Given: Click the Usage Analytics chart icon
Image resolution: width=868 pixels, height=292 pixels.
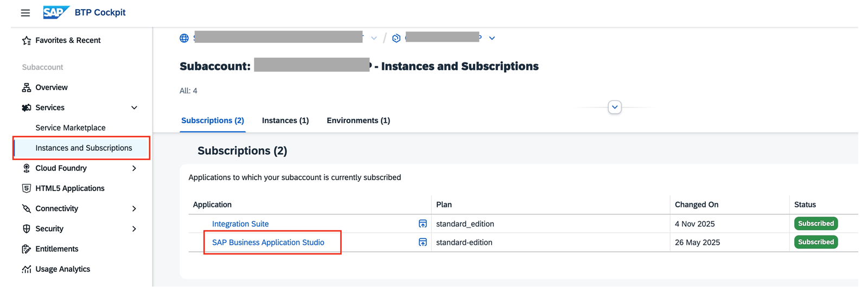Looking at the screenshot, I should pyautogui.click(x=27, y=269).
